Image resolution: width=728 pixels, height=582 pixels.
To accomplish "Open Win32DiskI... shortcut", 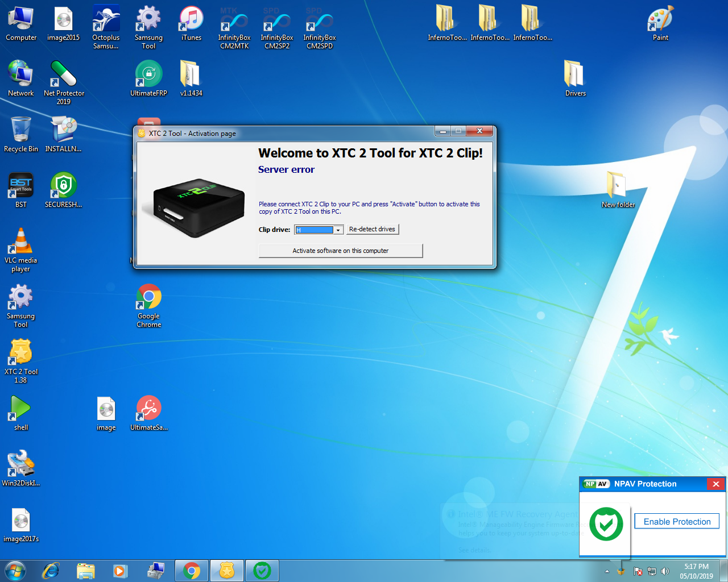I will point(21,468).
